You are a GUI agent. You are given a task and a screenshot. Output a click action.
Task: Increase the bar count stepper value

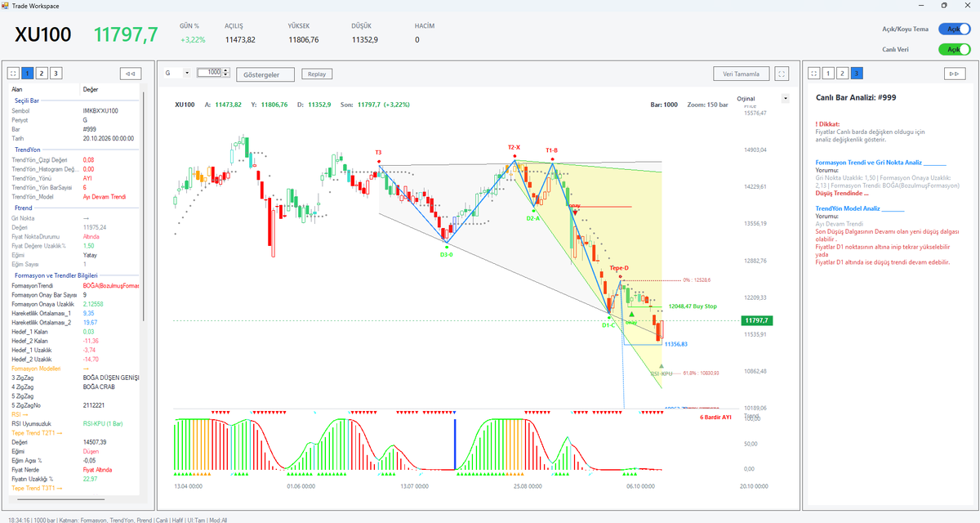pyautogui.click(x=226, y=70)
